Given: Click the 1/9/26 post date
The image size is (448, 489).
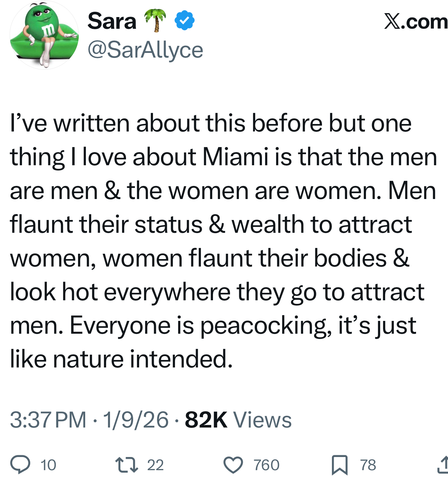Looking at the screenshot, I should click(x=136, y=420).
